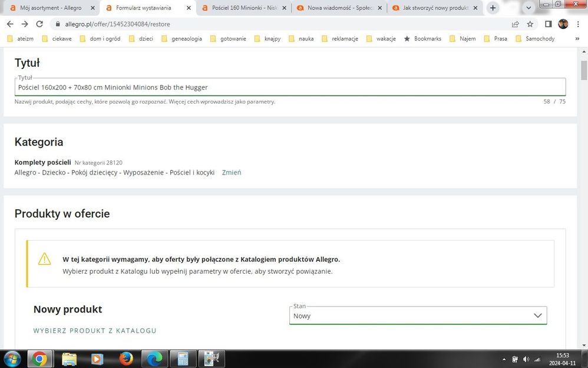The height and width of the screenshot is (368, 588).
Task: Go back to the previous page
Action: [10, 24]
